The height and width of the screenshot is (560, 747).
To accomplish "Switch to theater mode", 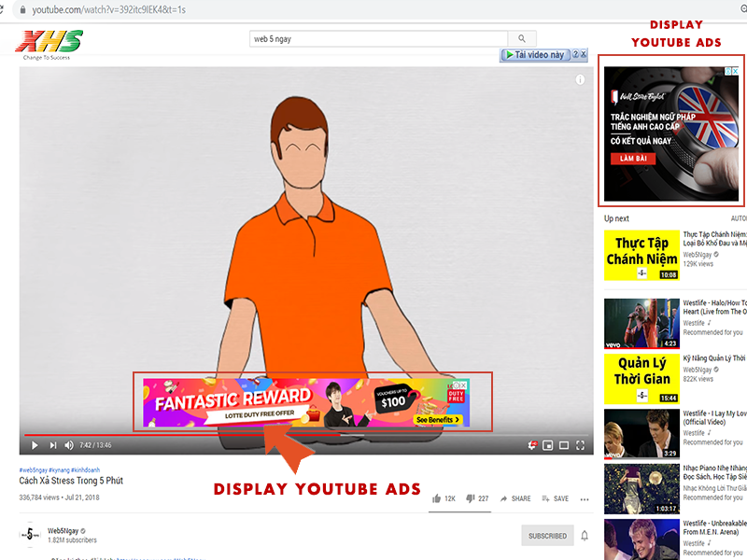I will click(564, 445).
